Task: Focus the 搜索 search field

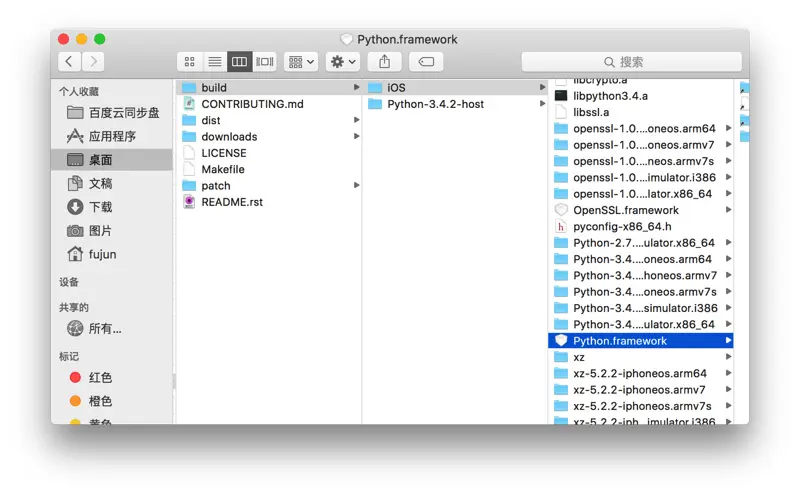Action: 632,62
